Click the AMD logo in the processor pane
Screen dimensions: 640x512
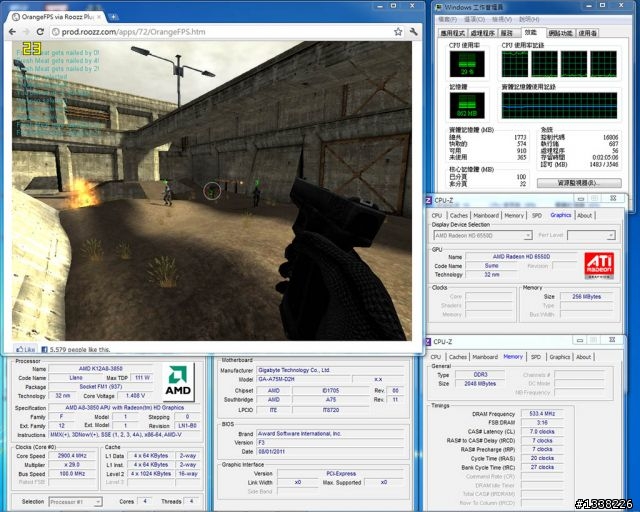[178, 382]
